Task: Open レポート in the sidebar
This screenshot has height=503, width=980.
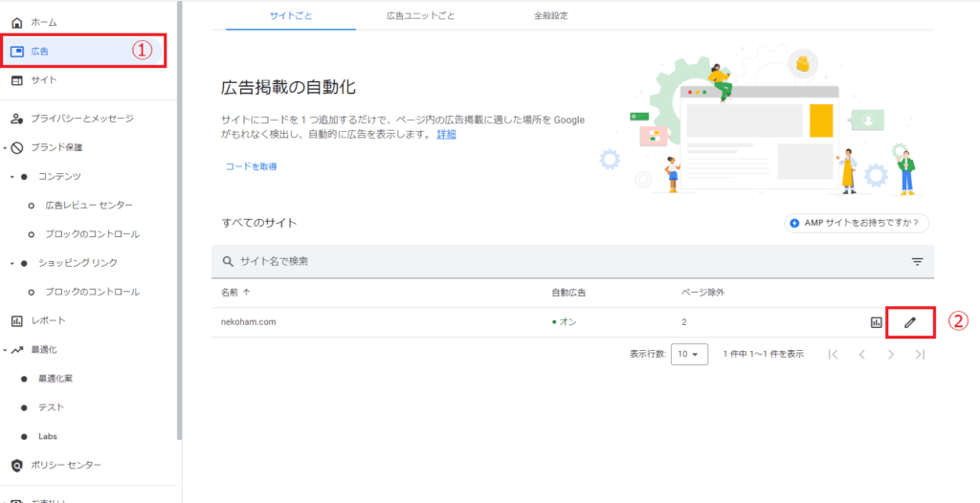Action: (48, 320)
